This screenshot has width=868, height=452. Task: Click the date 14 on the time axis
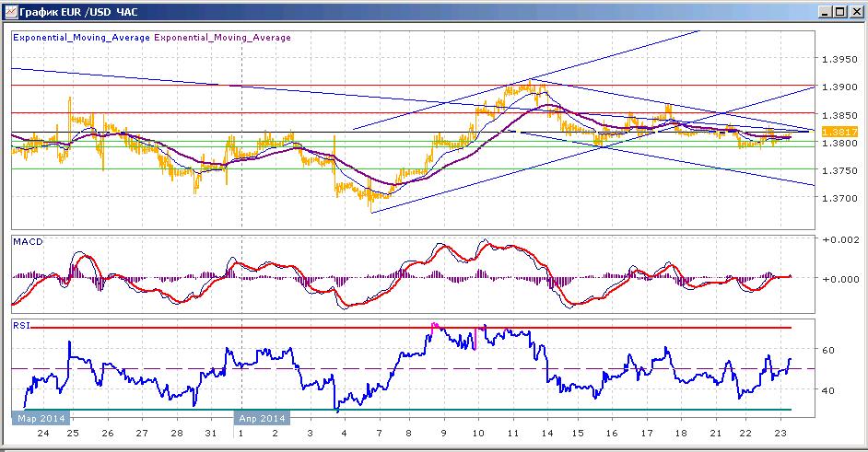coord(547,434)
